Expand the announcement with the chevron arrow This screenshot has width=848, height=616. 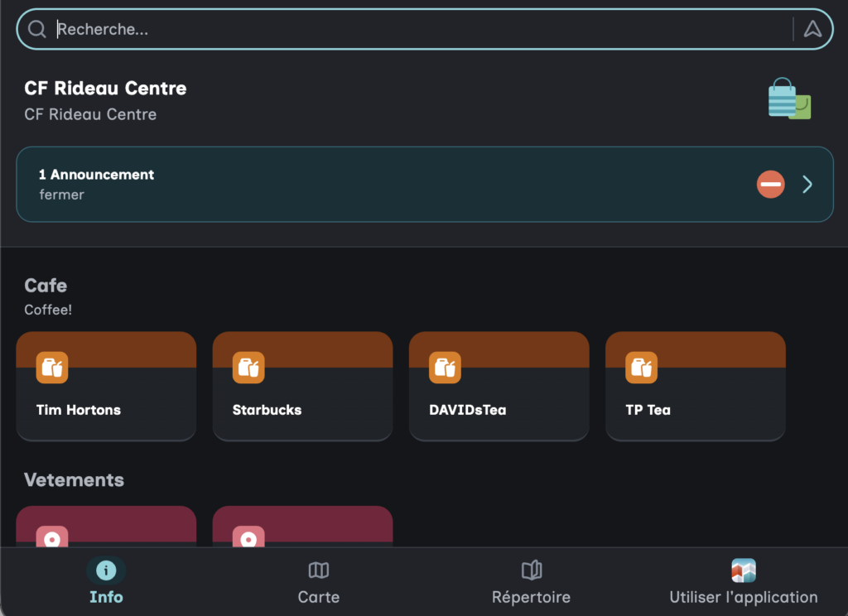(x=807, y=184)
